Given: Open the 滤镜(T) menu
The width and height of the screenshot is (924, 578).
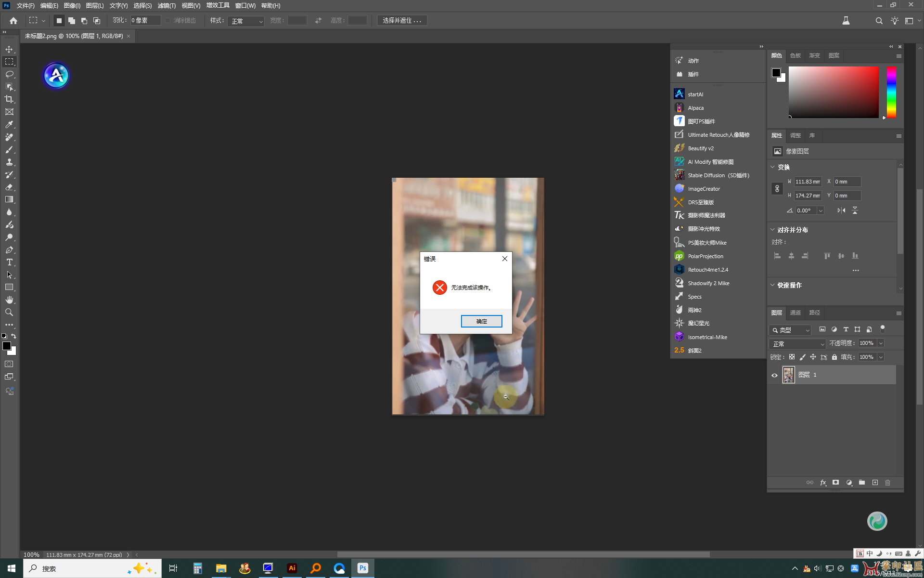Looking at the screenshot, I should (x=167, y=5).
